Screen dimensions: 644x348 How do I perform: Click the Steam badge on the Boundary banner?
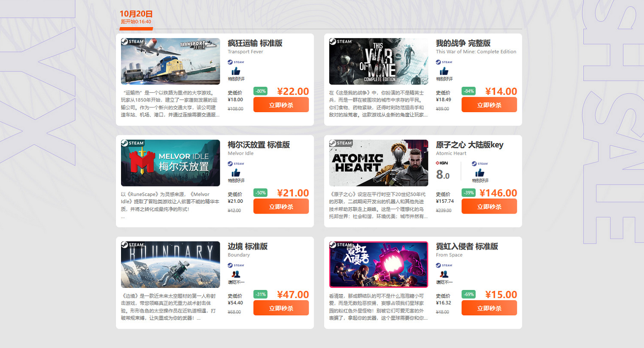pyautogui.click(x=133, y=245)
